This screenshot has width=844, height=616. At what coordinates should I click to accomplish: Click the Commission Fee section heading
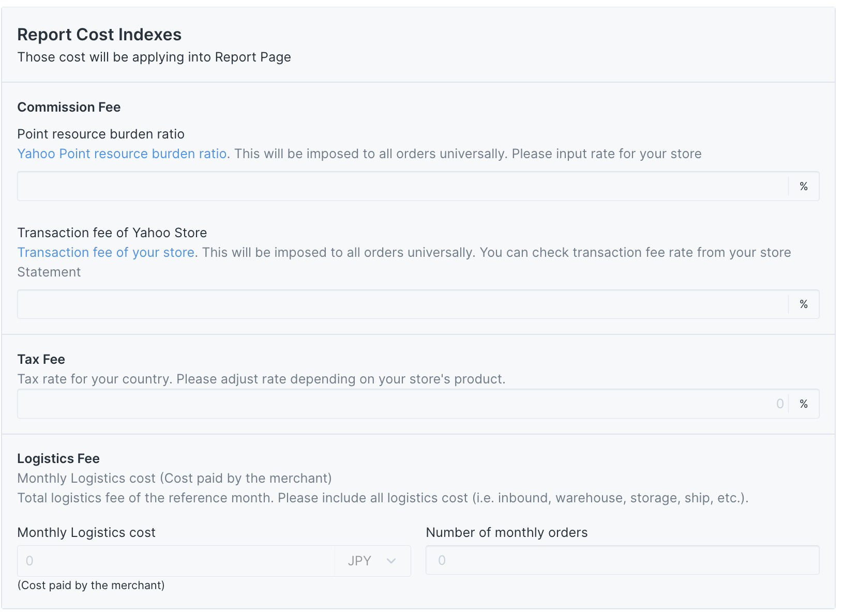click(69, 107)
